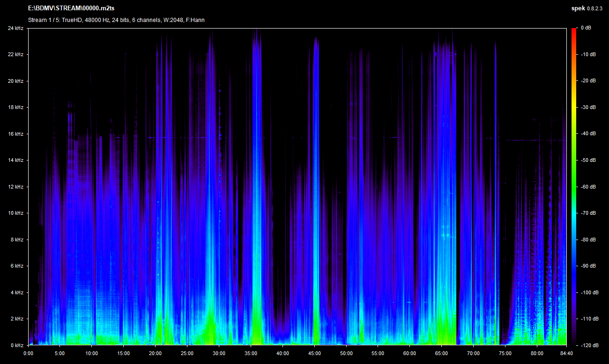Select the 8 kHz frequency axis label
609x364 pixels.
click(x=17, y=240)
